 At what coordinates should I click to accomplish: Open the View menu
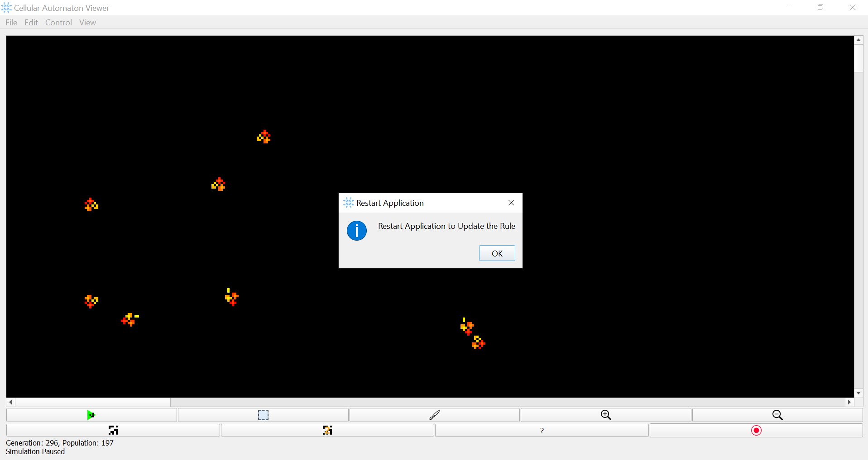[87, 23]
